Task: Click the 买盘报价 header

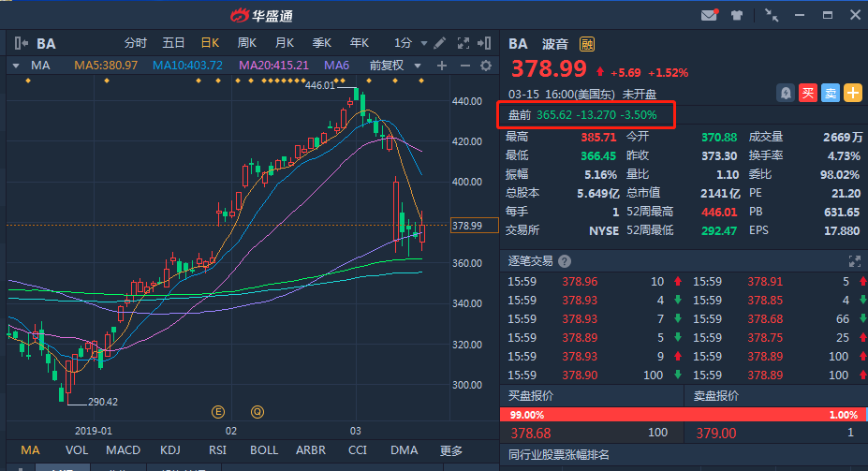Action: point(531,396)
